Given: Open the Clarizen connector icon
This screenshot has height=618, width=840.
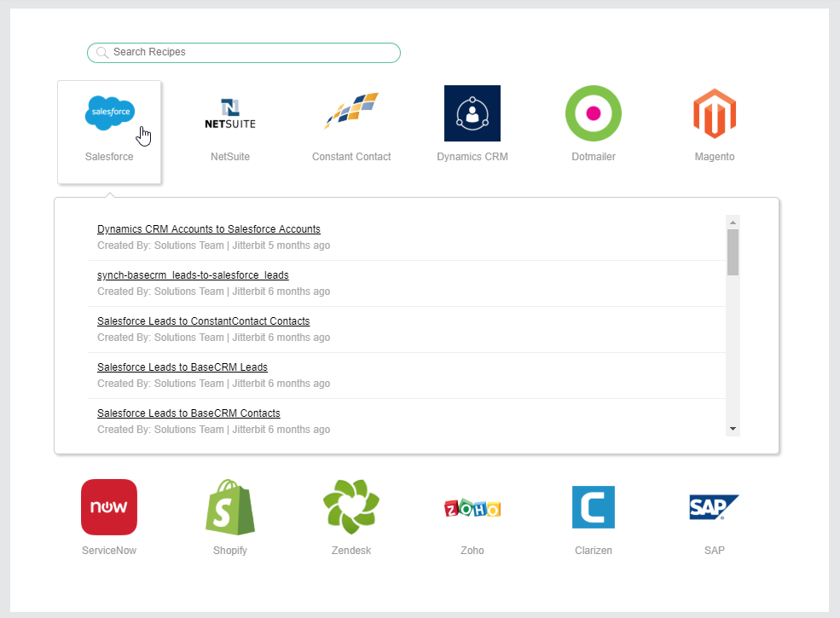Looking at the screenshot, I should (594, 507).
